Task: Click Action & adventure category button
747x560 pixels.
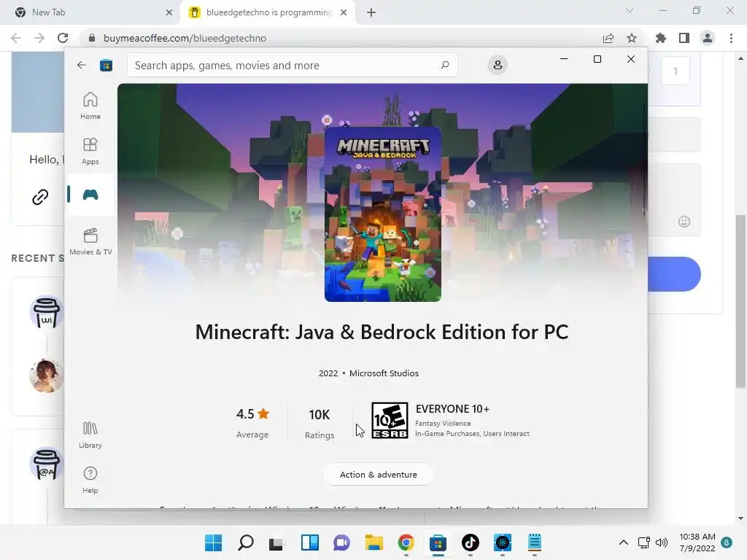Action: pyautogui.click(x=379, y=475)
